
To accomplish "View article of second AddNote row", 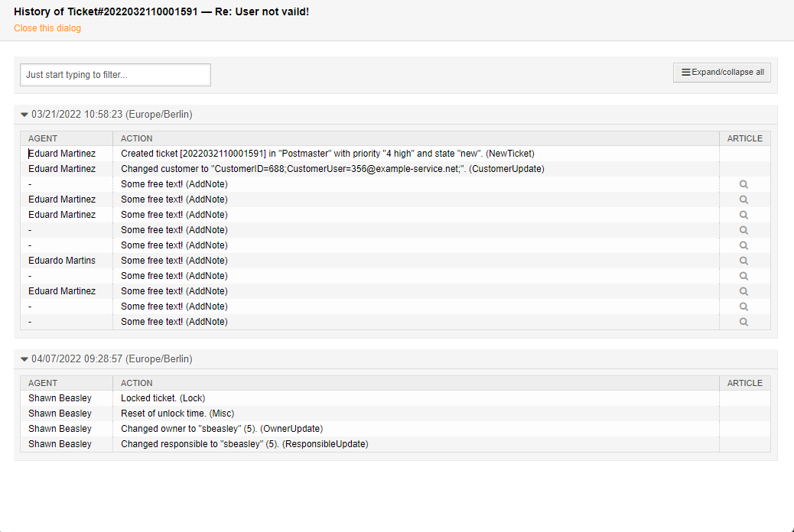I will [744, 199].
